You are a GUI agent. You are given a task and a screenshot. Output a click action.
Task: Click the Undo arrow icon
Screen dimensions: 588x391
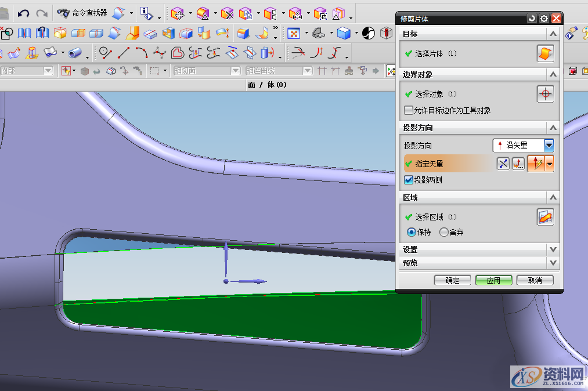coord(23,13)
